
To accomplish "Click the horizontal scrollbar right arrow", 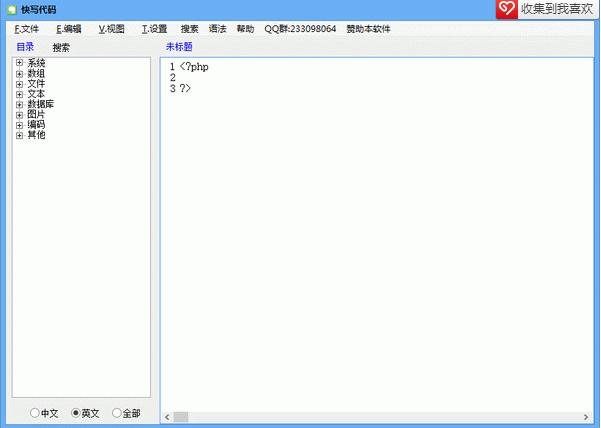I will [x=586, y=417].
